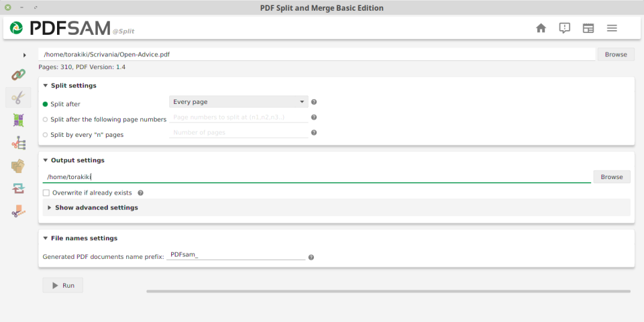Open the Extract stacked-pages icon
Screen dimensions: 644x322
[x=18, y=166]
